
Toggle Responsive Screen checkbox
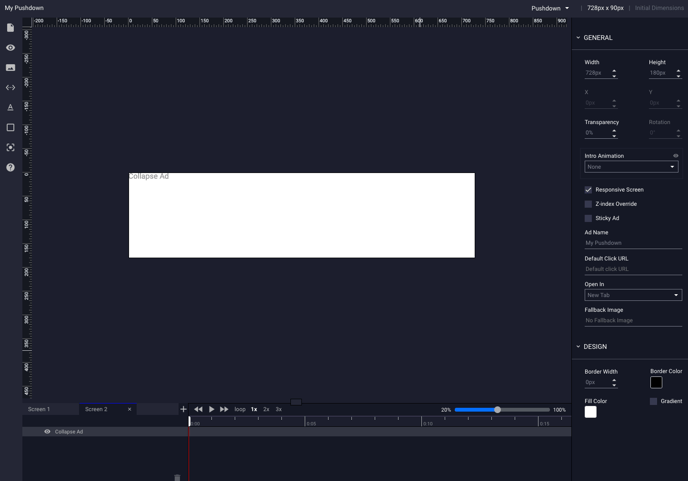pyautogui.click(x=588, y=190)
